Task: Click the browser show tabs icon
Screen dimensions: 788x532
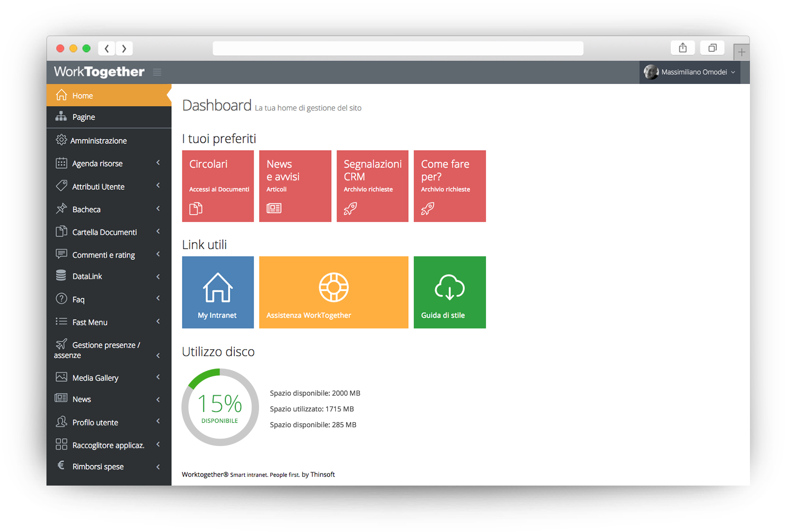Action: coord(712,48)
